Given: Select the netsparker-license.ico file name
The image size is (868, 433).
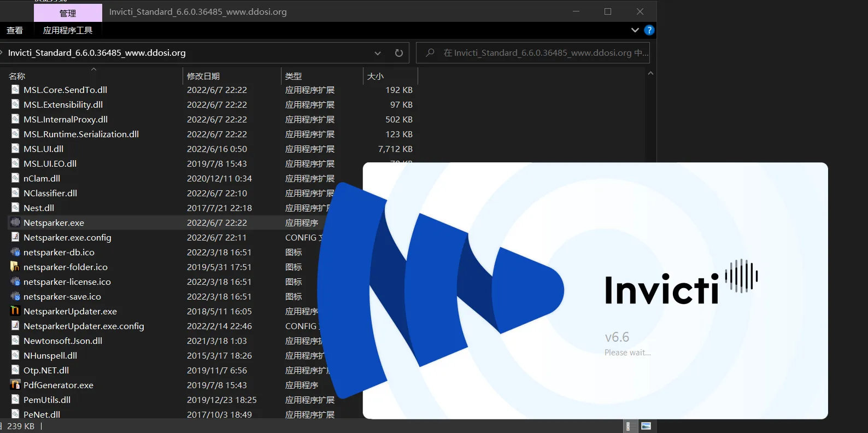Looking at the screenshot, I should tap(67, 282).
